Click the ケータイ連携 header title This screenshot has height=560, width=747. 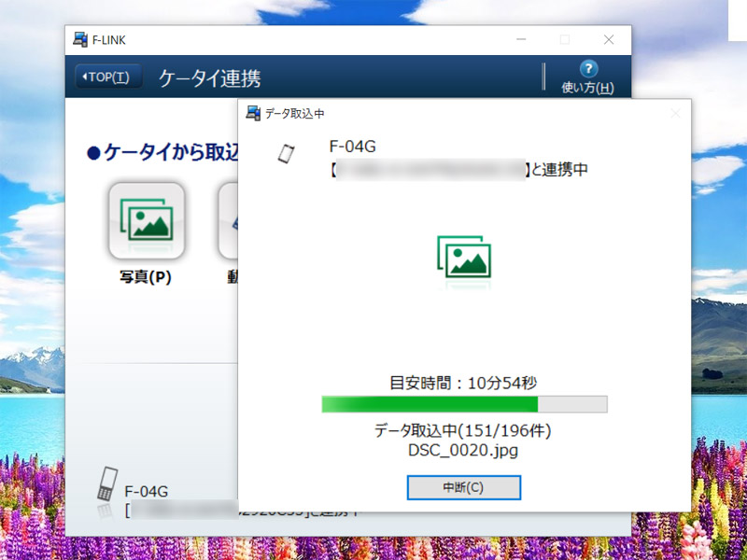210,77
